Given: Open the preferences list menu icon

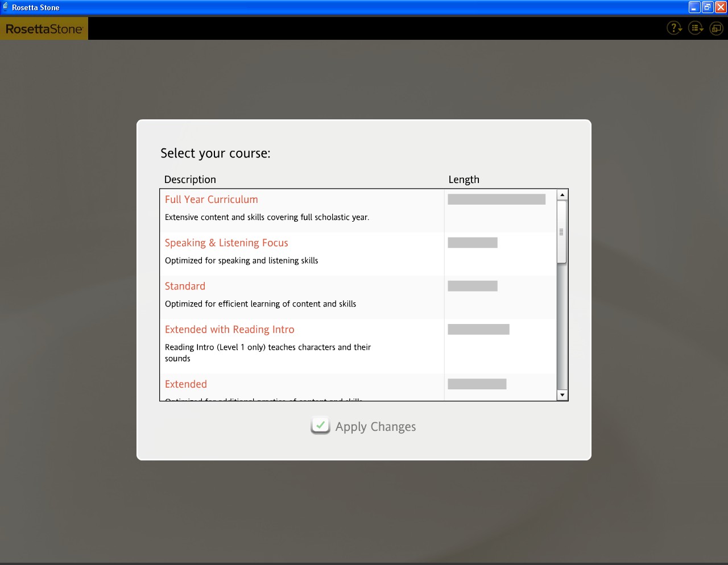Looking at the screenshot, I should point(696,28).
